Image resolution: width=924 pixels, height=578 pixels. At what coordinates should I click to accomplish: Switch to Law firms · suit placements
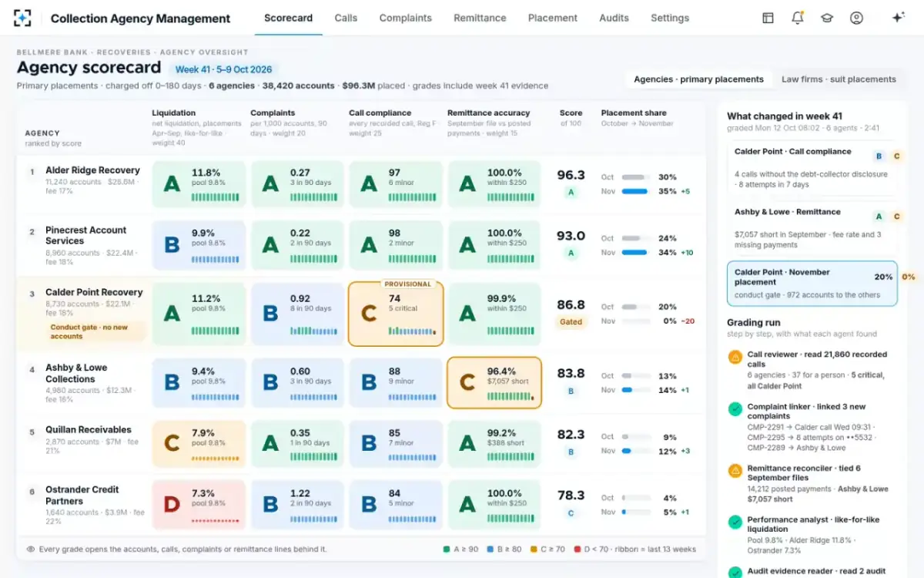tap(839, 79)
